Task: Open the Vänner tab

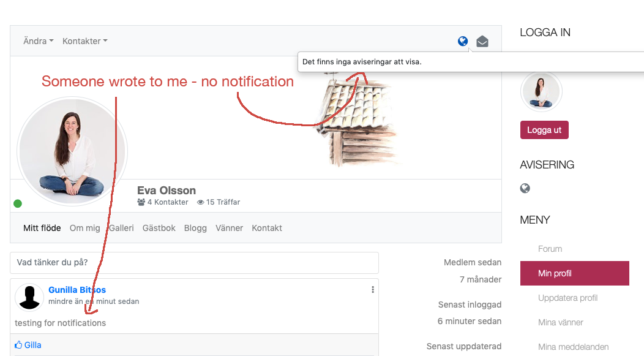Action: 229,228
